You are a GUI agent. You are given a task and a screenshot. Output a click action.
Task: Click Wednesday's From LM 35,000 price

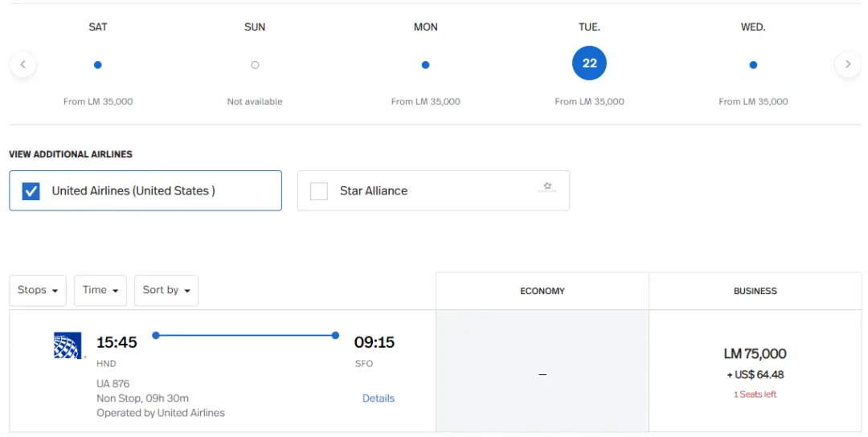click(753, 102)
